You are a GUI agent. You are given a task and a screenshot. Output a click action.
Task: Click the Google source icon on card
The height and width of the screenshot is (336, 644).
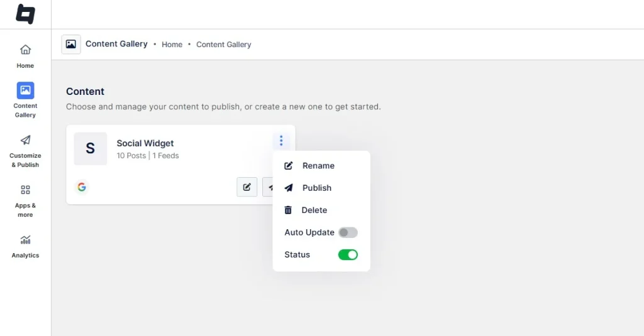82,187
